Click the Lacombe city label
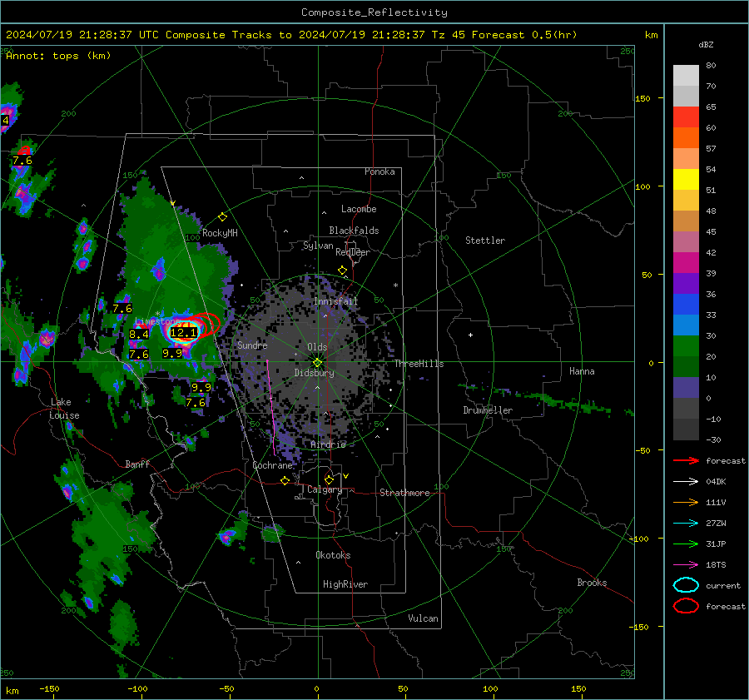Viewport: 749px width, 700px height. pyautogui.click(x=359, y=209)
